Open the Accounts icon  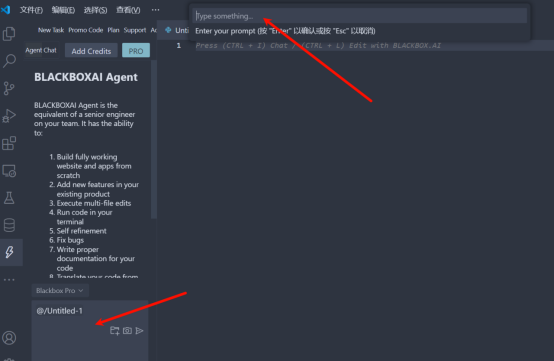coord(9,338)
